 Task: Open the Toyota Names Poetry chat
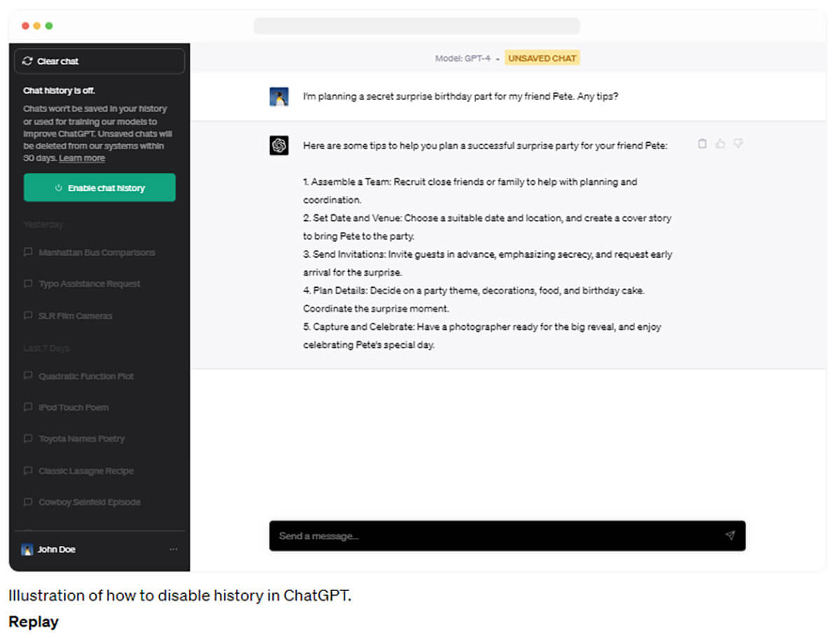click(81, 439)
